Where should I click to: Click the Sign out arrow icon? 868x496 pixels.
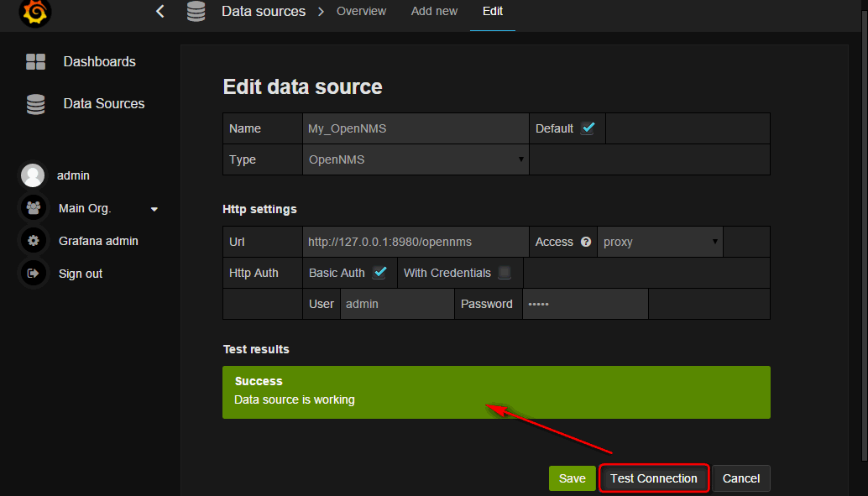tap(34, 274)
